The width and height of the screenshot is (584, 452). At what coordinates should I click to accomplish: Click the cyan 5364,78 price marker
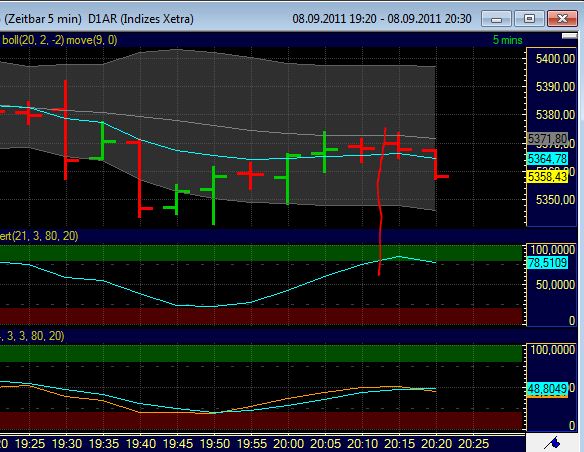click(547, 159)
